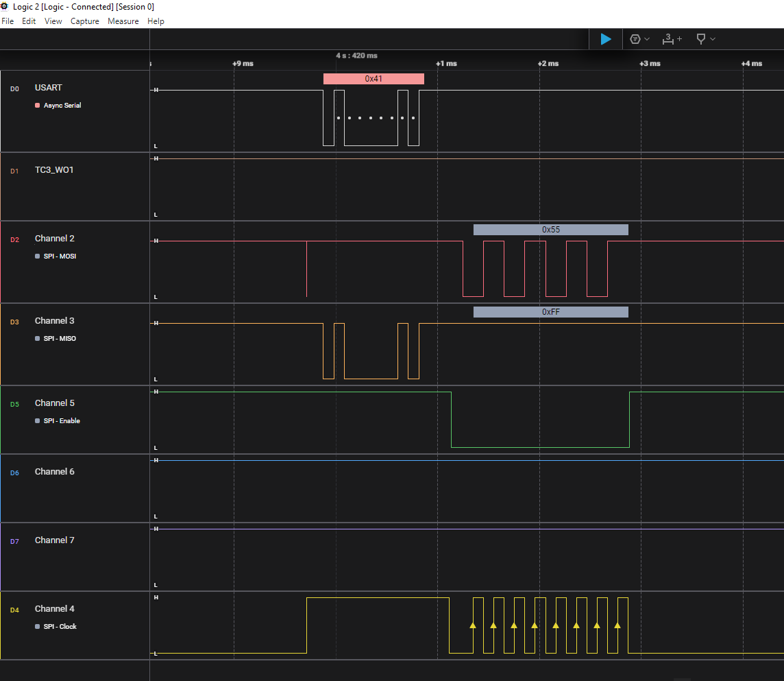Screen dimensions: 784x681
Task: Click the SPI - Enable analyzer label
Action: pyautogui.click(x=62, y=421)
